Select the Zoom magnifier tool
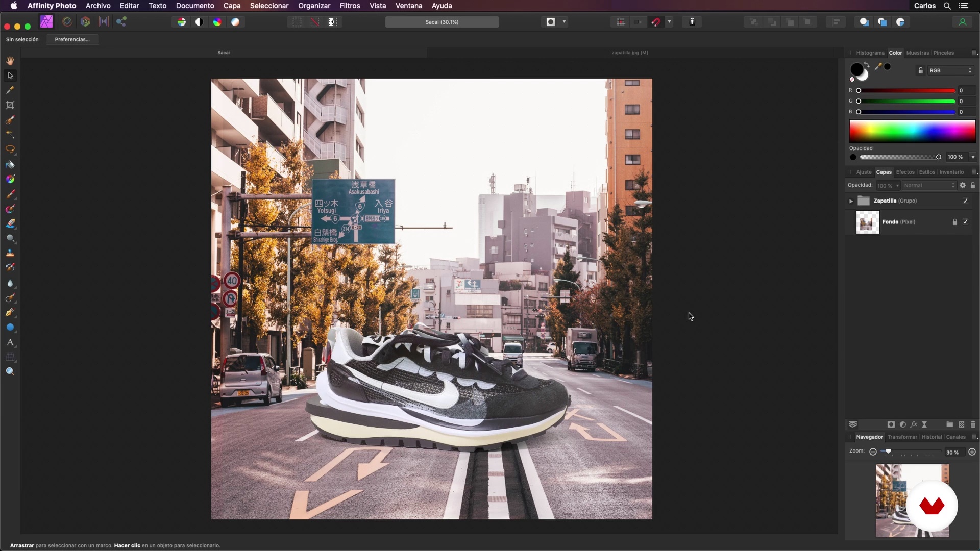The height and width of the screenshot is (551, 980). click(x=10, y=371)
